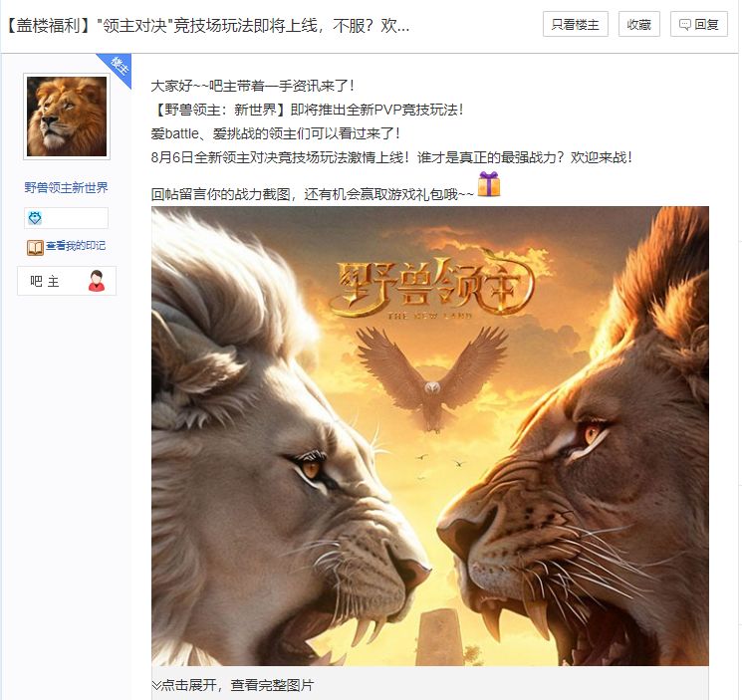Click the 收藏 button to bookmark thread
This screenshot has width=742, height=700.
[x=638, y=24]
